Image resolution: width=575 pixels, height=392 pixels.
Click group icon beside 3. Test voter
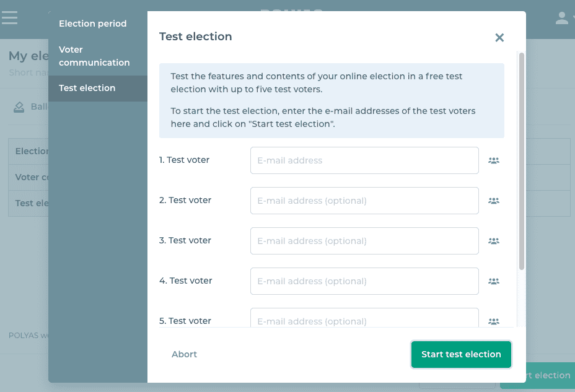click(493, 241)
